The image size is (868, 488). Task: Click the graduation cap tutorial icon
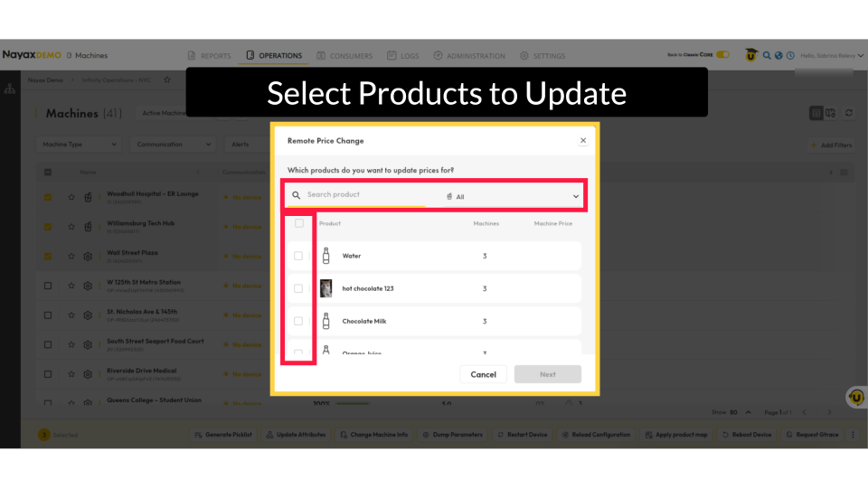[750, 55]
